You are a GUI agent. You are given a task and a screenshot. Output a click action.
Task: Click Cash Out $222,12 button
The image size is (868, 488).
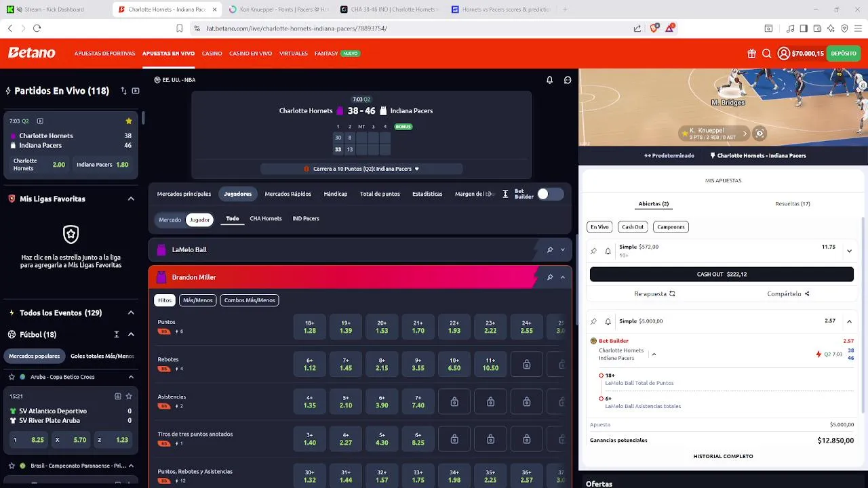(x=722, y=274)
